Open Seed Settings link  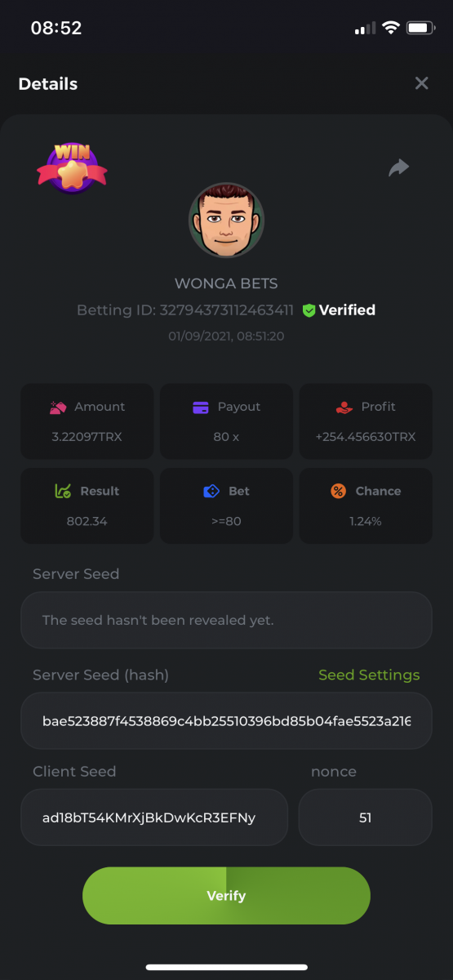coord(369,675)
